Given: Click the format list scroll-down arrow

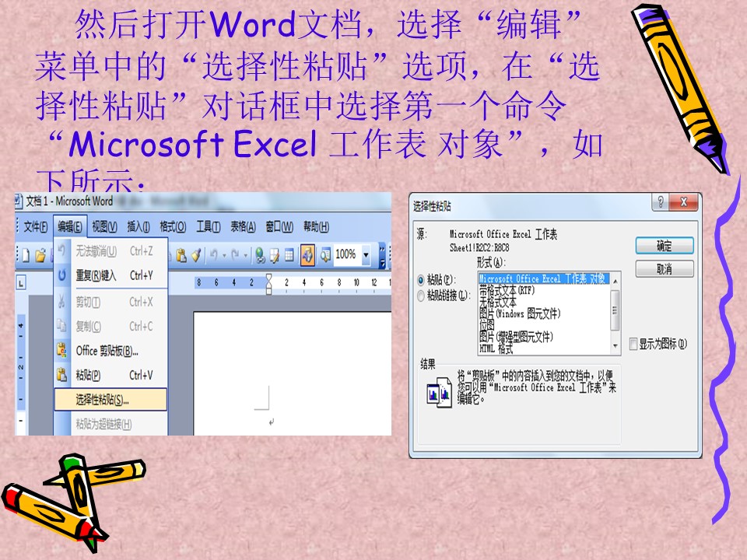Looking at the screenshot, I should coord(615,346).
